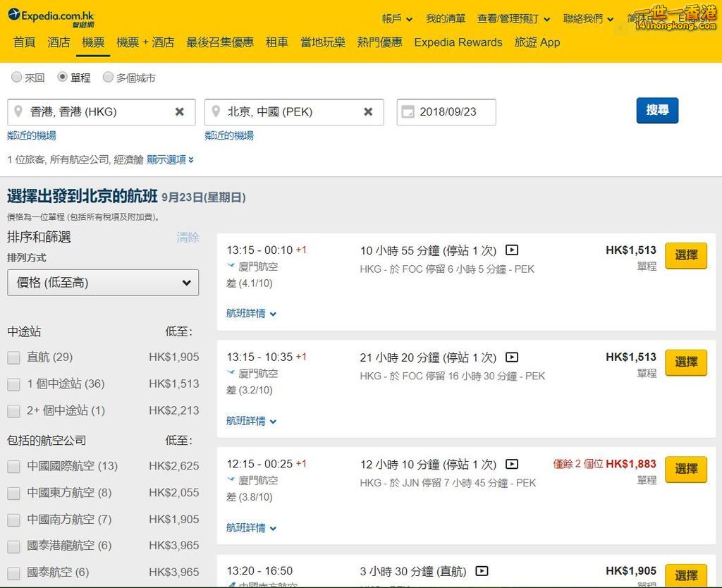Click the video icon on 21 小時 20 分鐘 flight
The width and height of the screenshot is (722, 588).
pyautogui.click(x=512, y=357)
